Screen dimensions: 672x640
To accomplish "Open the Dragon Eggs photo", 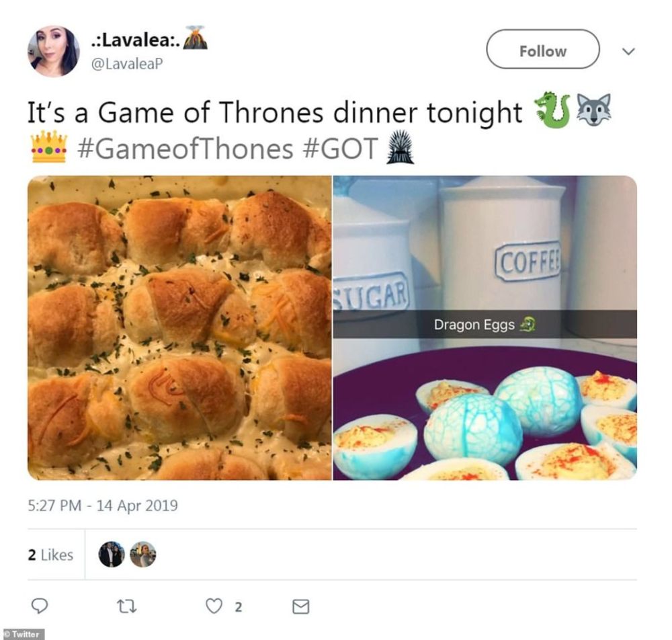I will click(x=485, y=328).
